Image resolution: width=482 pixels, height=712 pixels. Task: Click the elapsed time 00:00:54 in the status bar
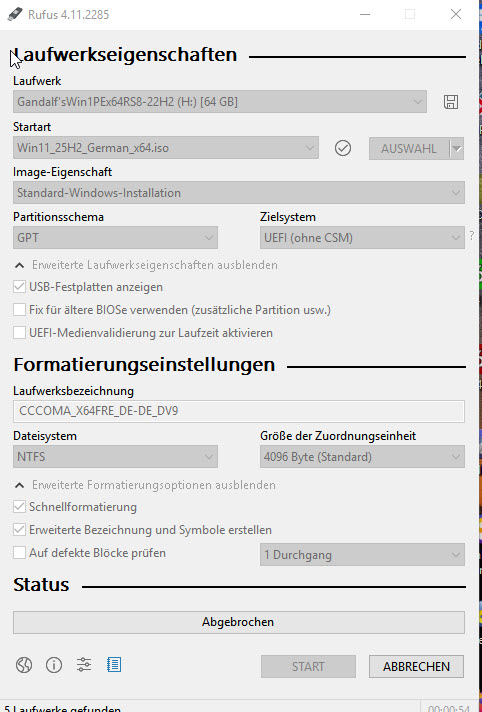(449, 709)
